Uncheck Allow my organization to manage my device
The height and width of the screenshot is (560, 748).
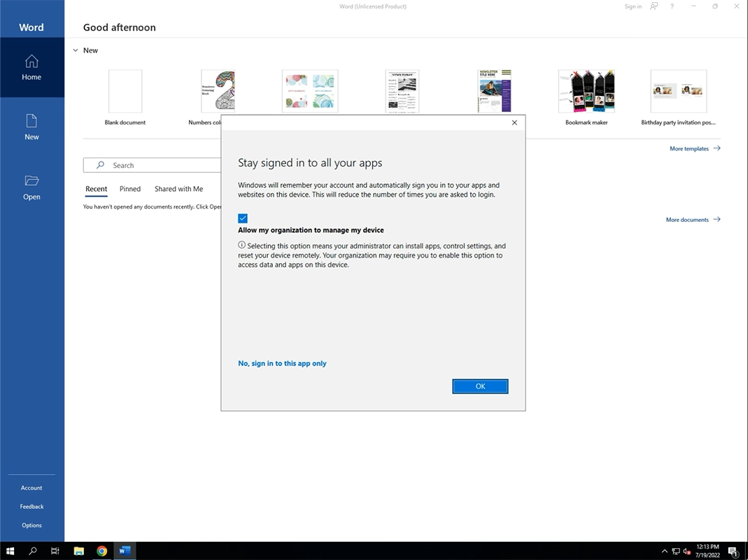pyautogui.click(x=243, y=218)
